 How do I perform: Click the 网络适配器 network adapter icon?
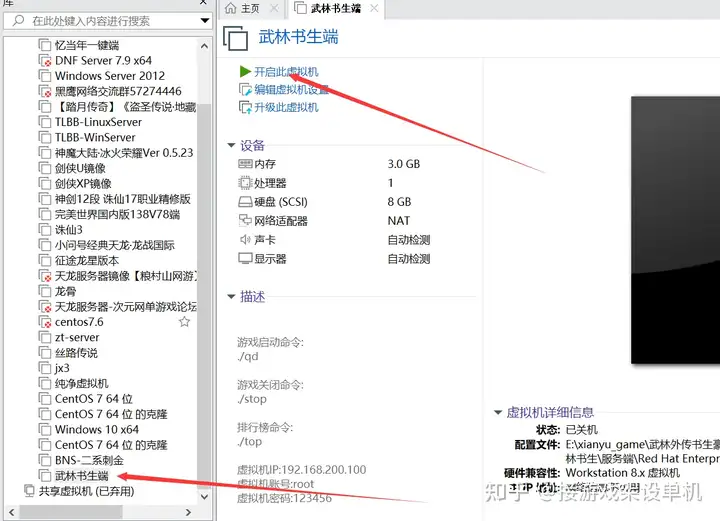(x=245, y=220)
